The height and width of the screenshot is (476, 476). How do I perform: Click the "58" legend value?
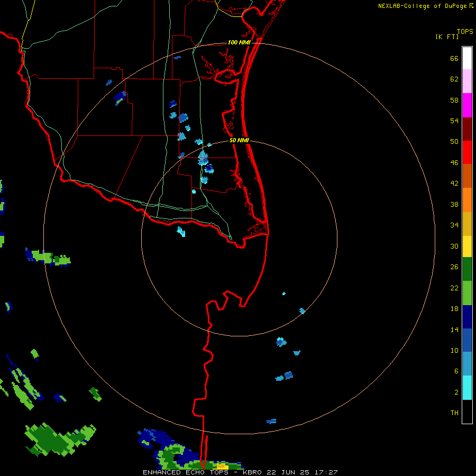coord(454,100)
